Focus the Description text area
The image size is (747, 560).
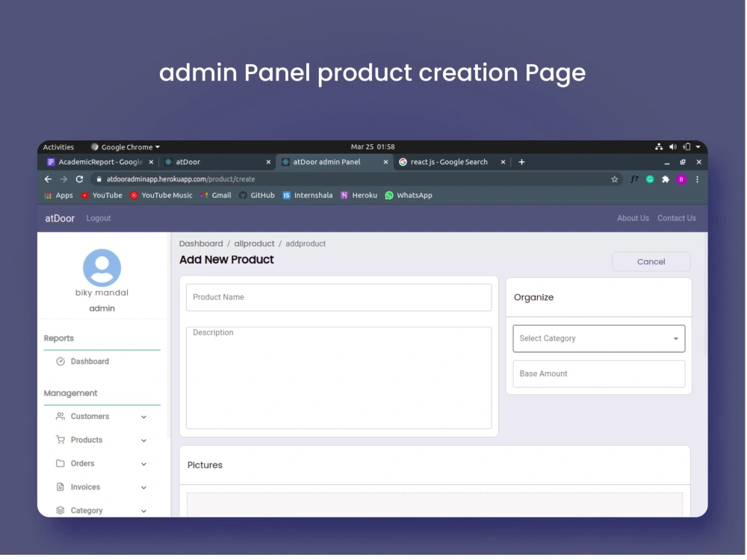click(x=338, y=378)
